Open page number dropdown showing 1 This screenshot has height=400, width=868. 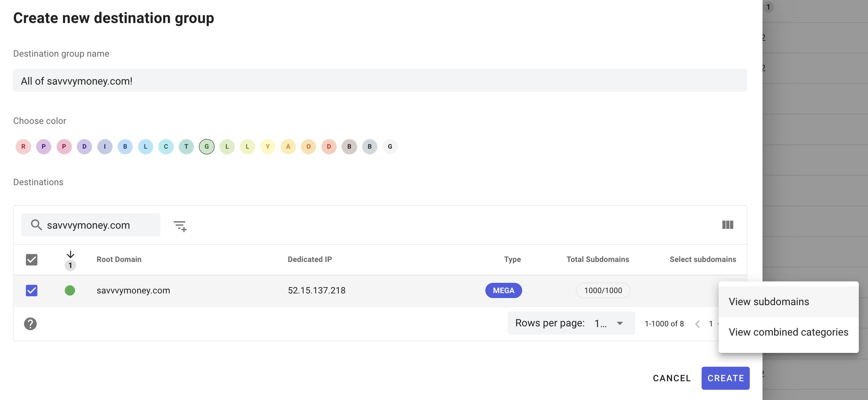coord(714,324)
